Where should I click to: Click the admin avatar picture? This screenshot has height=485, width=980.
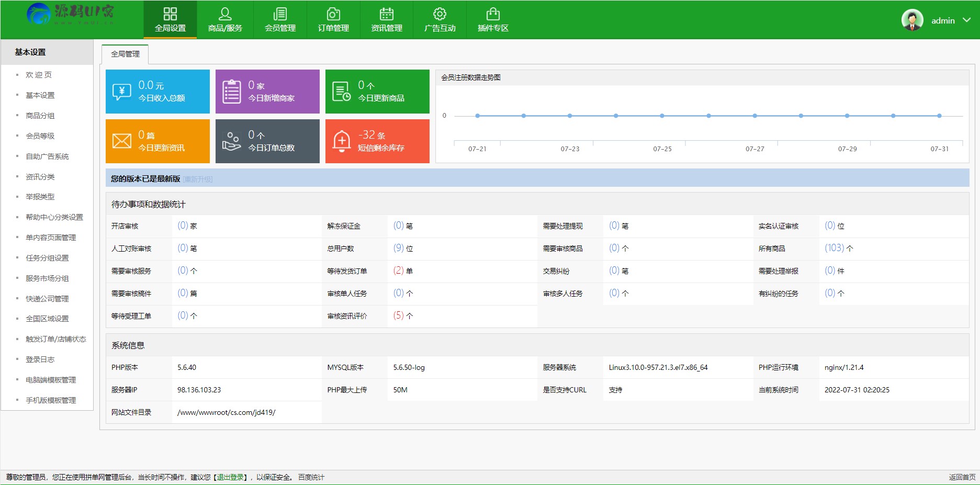[x=912, y=20]
